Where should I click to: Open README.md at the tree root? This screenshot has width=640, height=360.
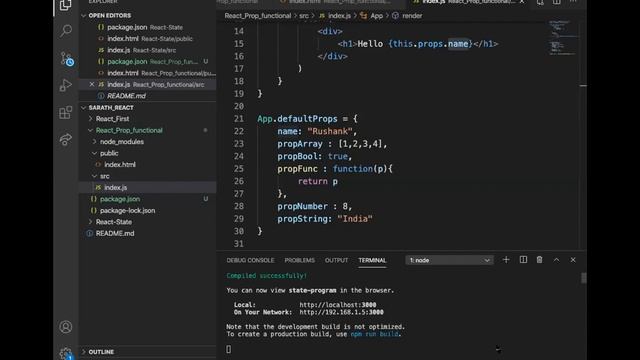tap(147, 233)
